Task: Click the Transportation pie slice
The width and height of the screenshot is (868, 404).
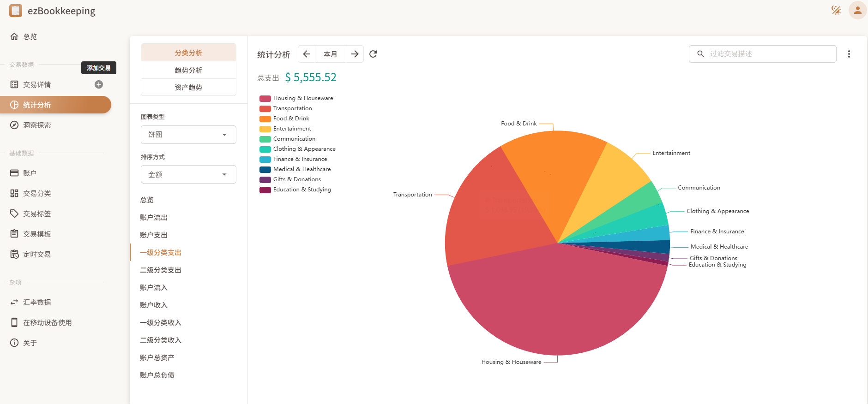Action: point(494,212)
